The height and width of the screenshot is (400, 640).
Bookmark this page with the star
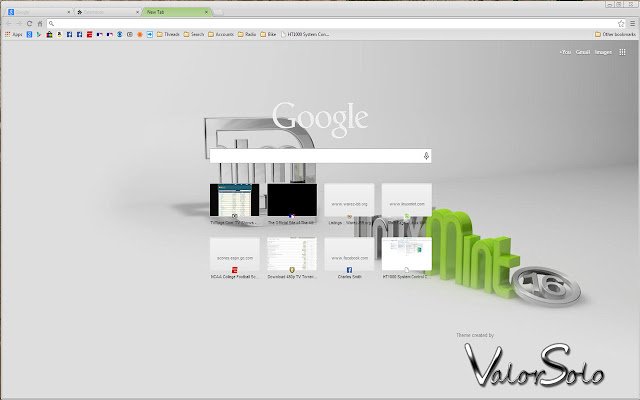point(621,24)
